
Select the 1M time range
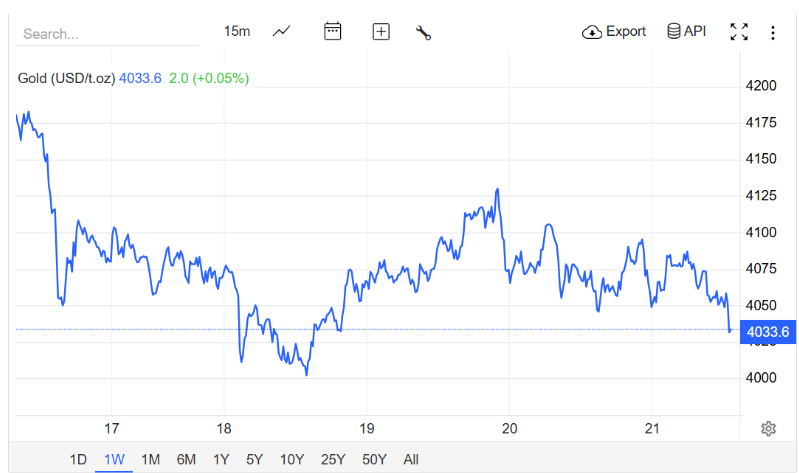[x=150, y=459]
